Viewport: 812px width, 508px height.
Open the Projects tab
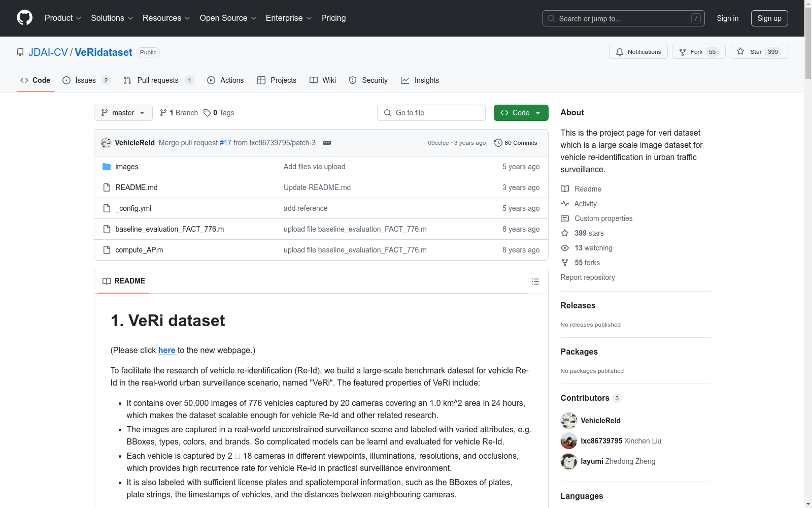tap(277, 80)
